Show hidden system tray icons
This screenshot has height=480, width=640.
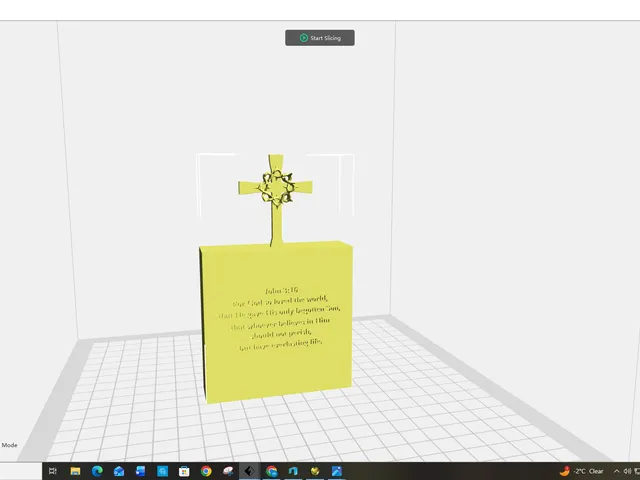[616, 471]
